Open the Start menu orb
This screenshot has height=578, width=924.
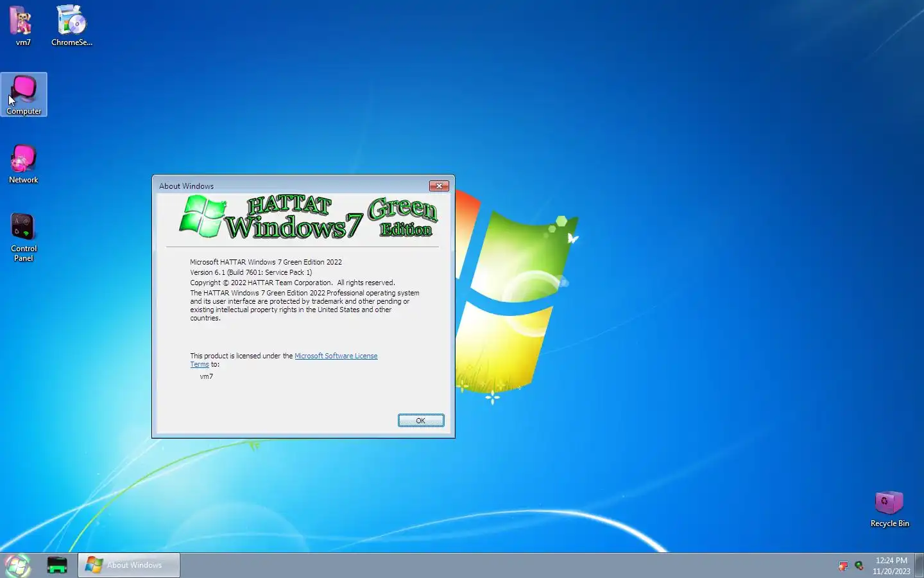(17, 565)
